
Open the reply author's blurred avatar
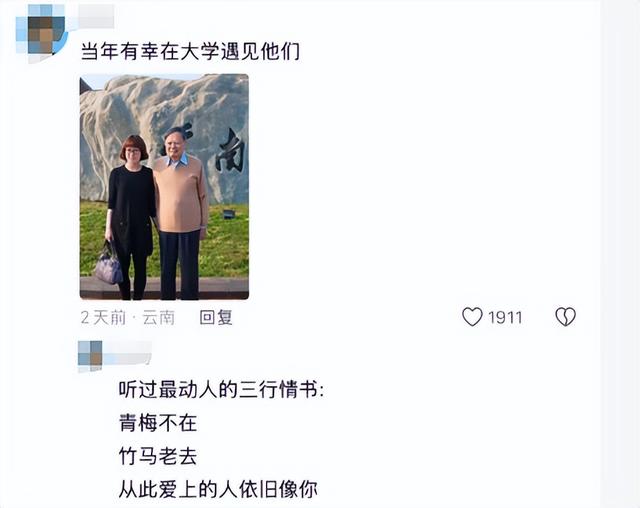point(90,355)
